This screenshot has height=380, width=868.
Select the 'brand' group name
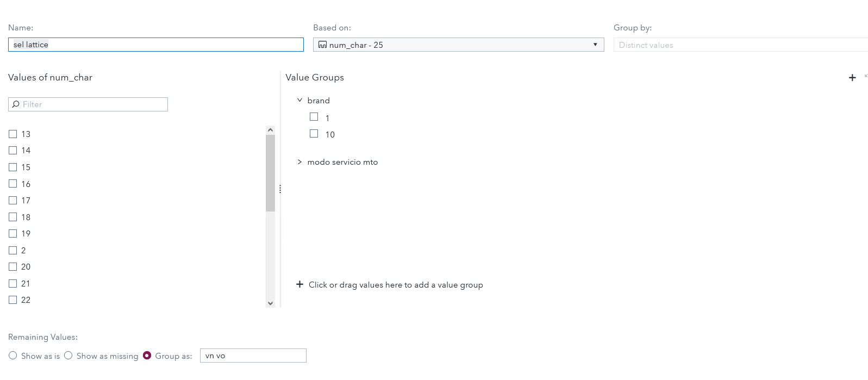(319, 101)
